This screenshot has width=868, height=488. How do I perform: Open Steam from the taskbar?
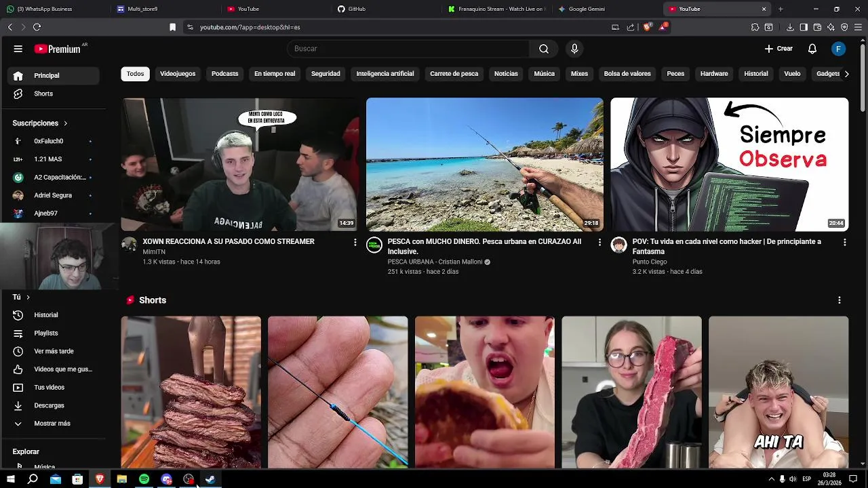click(211, 479)
